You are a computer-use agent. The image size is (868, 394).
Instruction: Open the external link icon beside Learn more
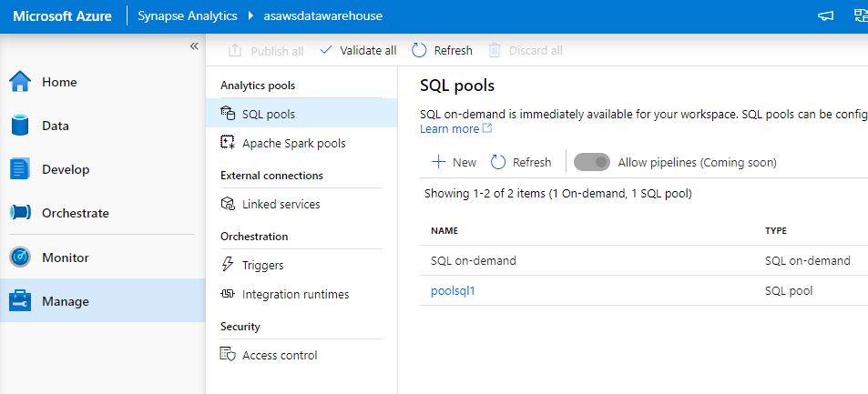point(487,128)
